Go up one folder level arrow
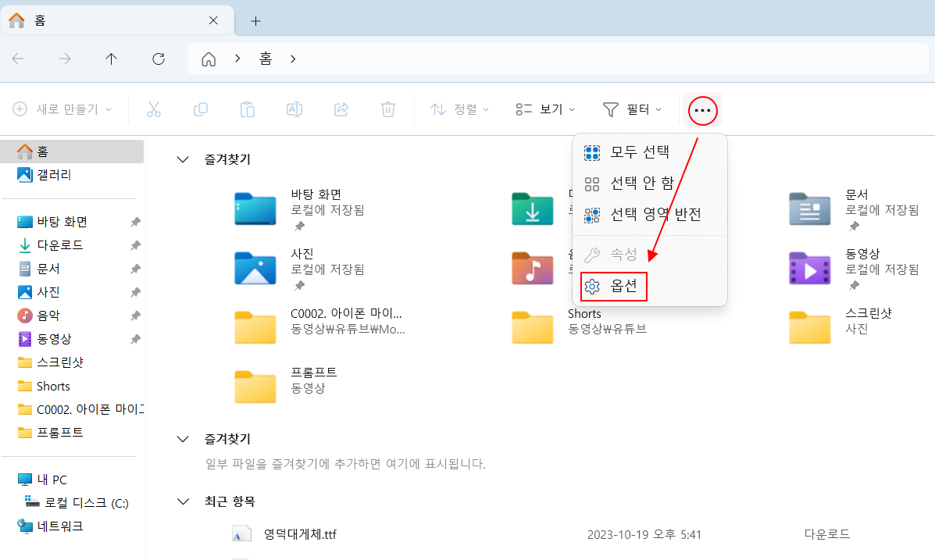Screen dimensions: 935x560 [111, 59]
